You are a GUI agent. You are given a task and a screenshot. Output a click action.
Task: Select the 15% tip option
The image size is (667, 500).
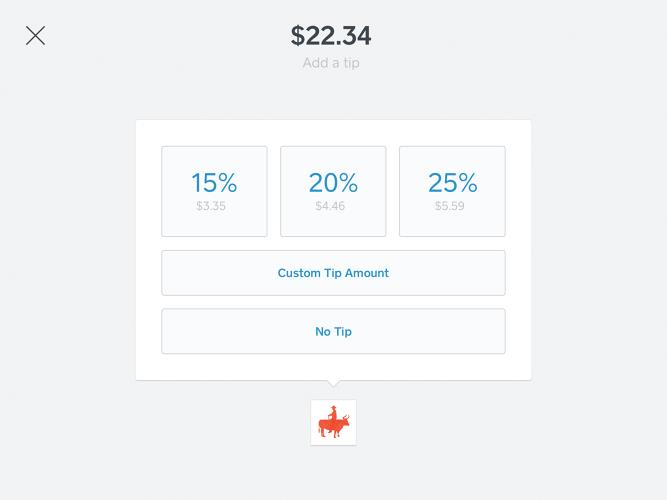tap(214, 191)
